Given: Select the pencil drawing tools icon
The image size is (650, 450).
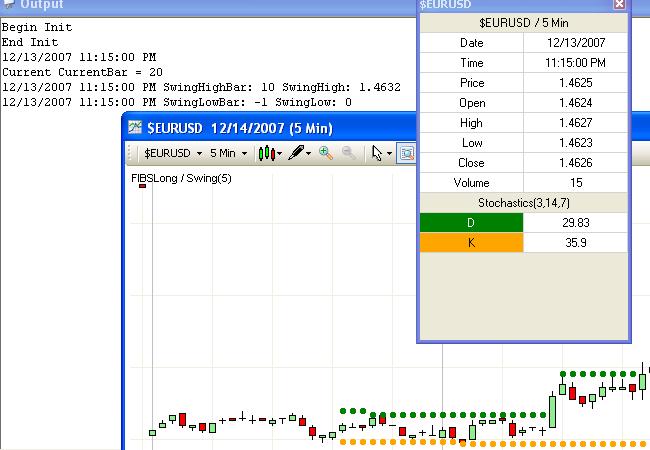Looking at the screenshot, I should (296, 153).
